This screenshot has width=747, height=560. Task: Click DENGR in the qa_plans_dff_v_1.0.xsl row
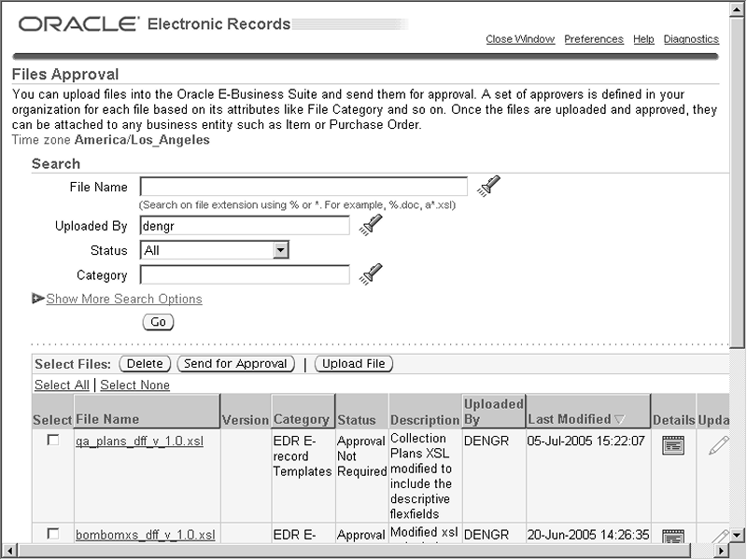click(x=486, y=441)
